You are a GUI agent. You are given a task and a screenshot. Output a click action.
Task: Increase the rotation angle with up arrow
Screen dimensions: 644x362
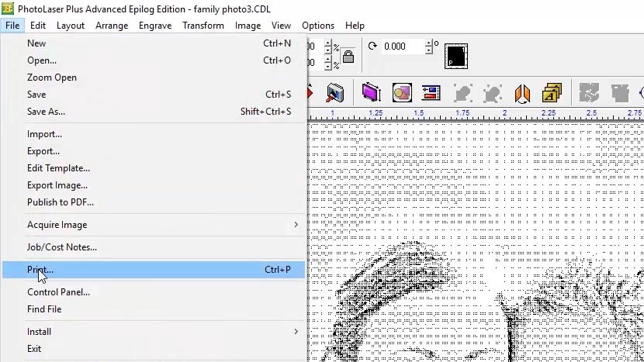pos(429,42)
